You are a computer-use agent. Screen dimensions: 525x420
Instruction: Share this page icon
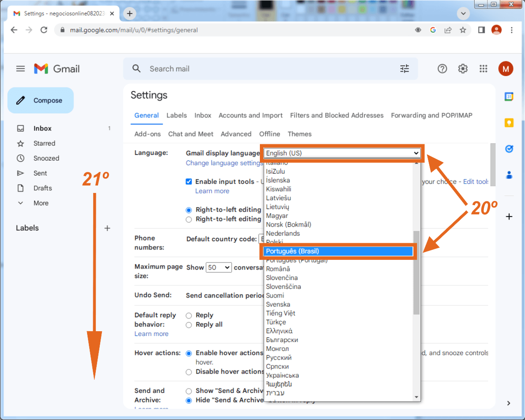point(448,30)
